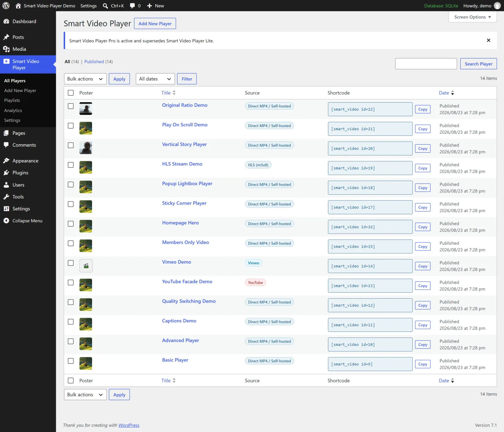504x432 pixels.
Task: Click the Tools wrench icon
Action: [x=6, y=197]
